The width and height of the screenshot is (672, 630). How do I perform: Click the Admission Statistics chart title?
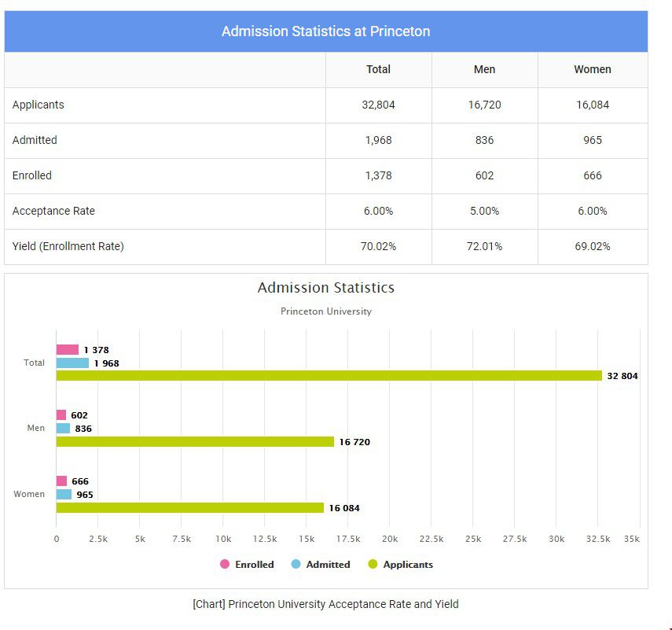tap(325, 287)
